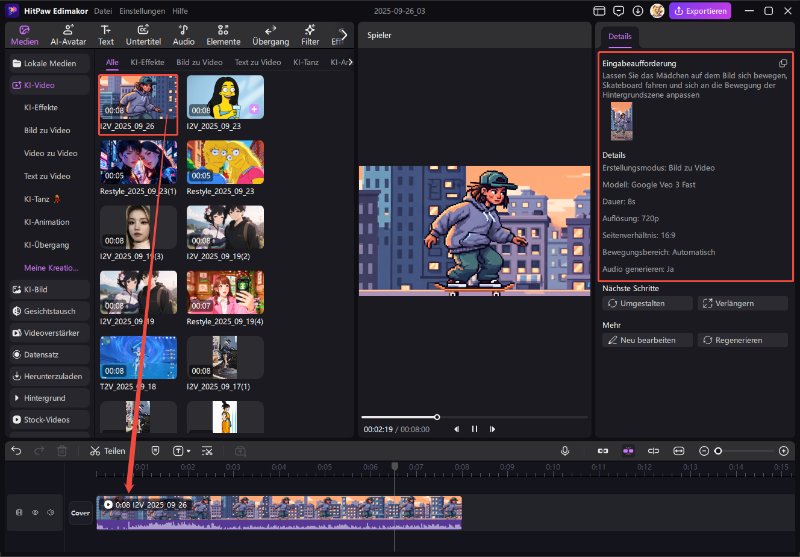Open KI-Bild section
The image size is (800, 557).
49,289
